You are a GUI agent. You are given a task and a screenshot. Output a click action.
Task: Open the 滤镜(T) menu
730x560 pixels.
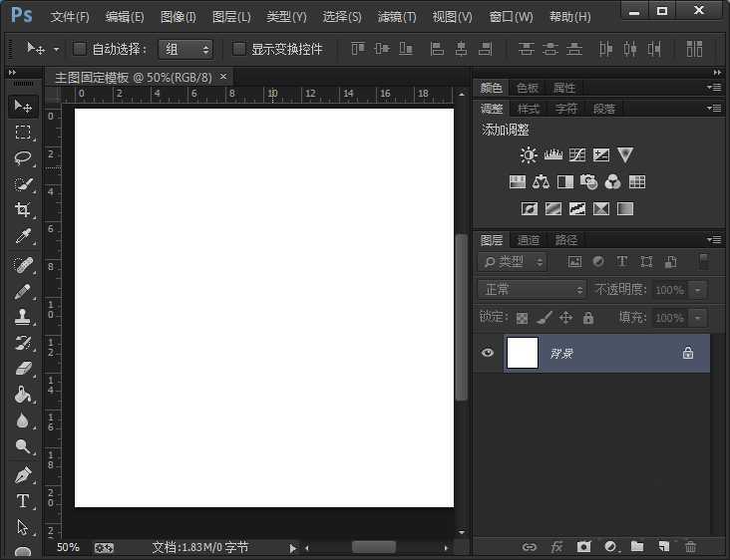coord(397,17)
